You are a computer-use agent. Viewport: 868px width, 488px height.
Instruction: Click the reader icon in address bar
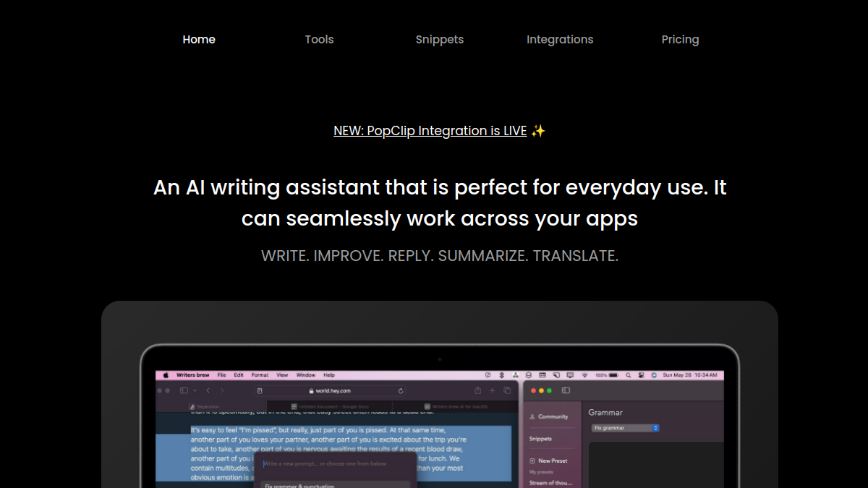point(259,390)
